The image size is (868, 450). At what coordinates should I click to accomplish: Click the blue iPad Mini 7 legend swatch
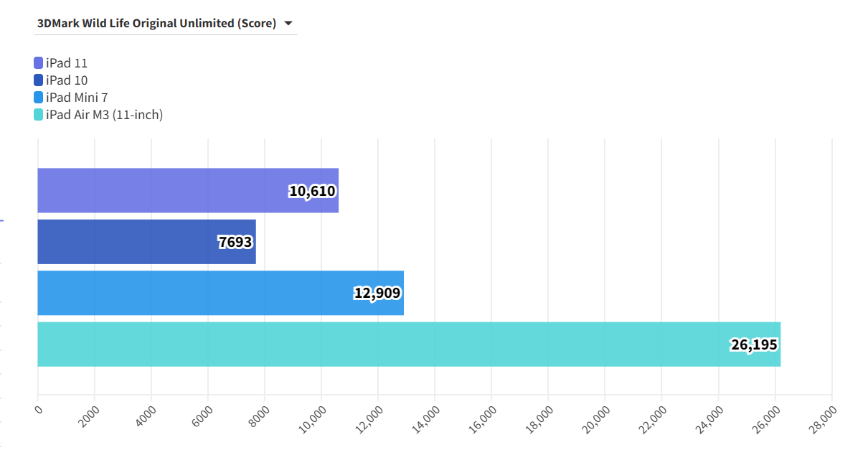39,98
